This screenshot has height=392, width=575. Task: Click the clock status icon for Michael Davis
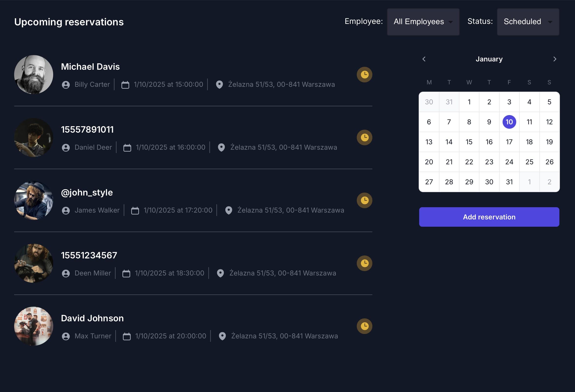click(x=364, y=74)
